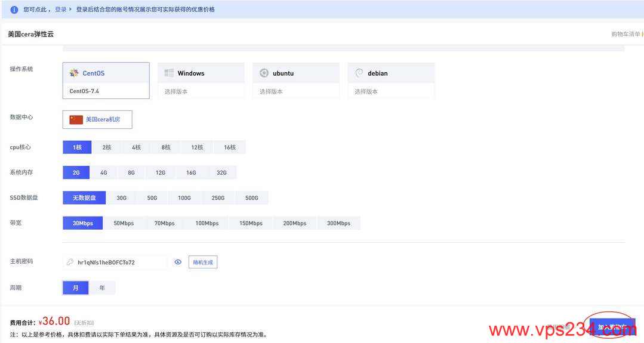Select 100G SSD data disk
The width and height of the screenshot is (644, 343).
[184, 198]
